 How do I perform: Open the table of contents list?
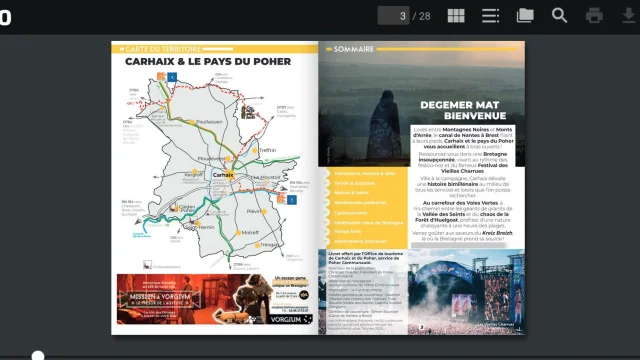click(x=490, y=16)
